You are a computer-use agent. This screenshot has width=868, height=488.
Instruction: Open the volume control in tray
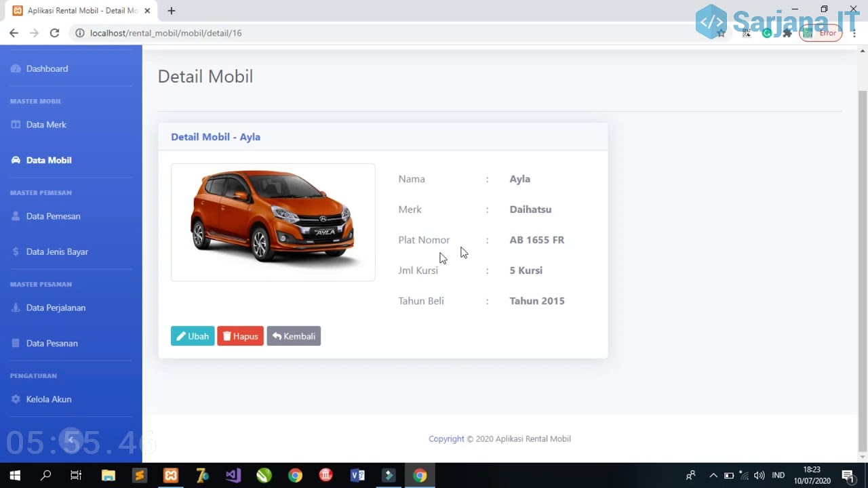point(759,475)
